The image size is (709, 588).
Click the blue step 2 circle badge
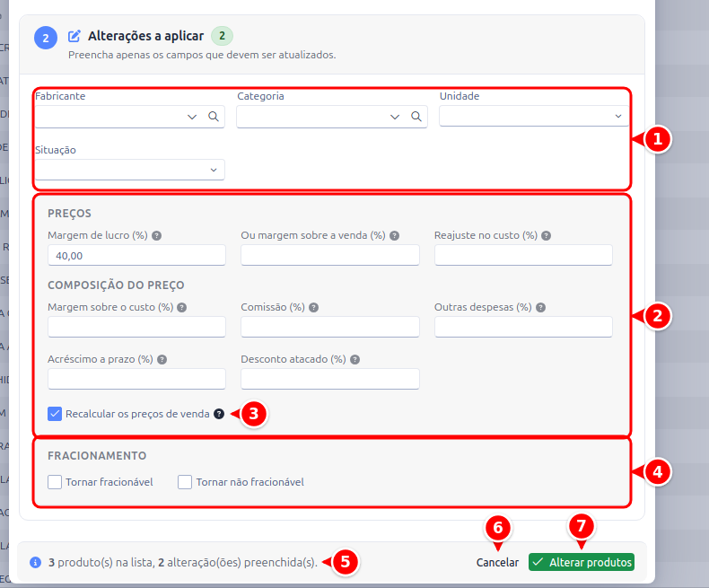click(46, 38)
